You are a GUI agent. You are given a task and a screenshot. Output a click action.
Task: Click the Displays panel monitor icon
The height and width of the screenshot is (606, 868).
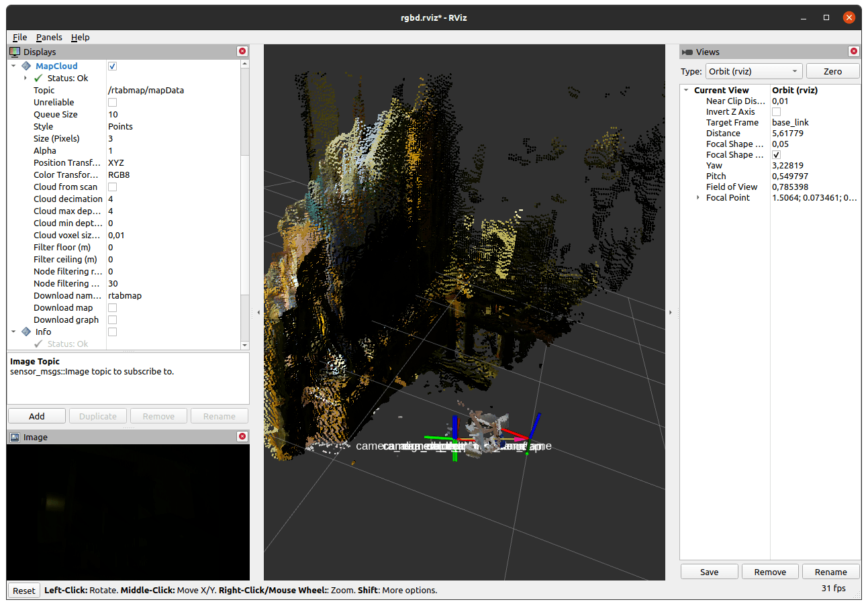[x=15, y=52]
